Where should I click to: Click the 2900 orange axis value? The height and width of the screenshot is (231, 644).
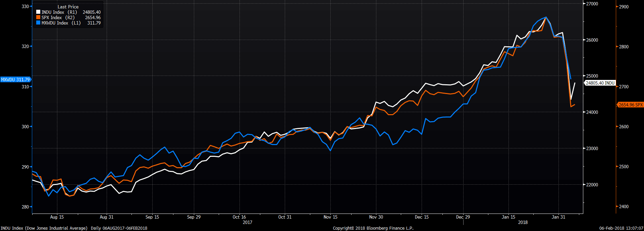[x=624, y=7]
